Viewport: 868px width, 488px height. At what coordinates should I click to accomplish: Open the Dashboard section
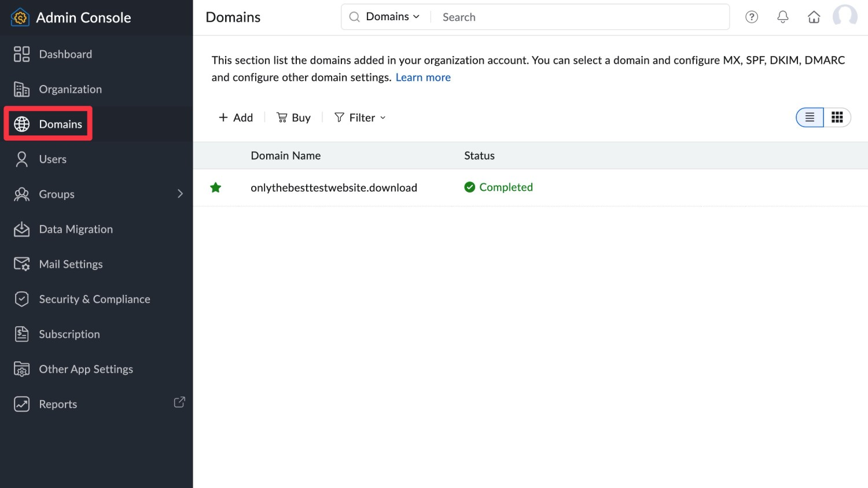[x=65, y=54]
